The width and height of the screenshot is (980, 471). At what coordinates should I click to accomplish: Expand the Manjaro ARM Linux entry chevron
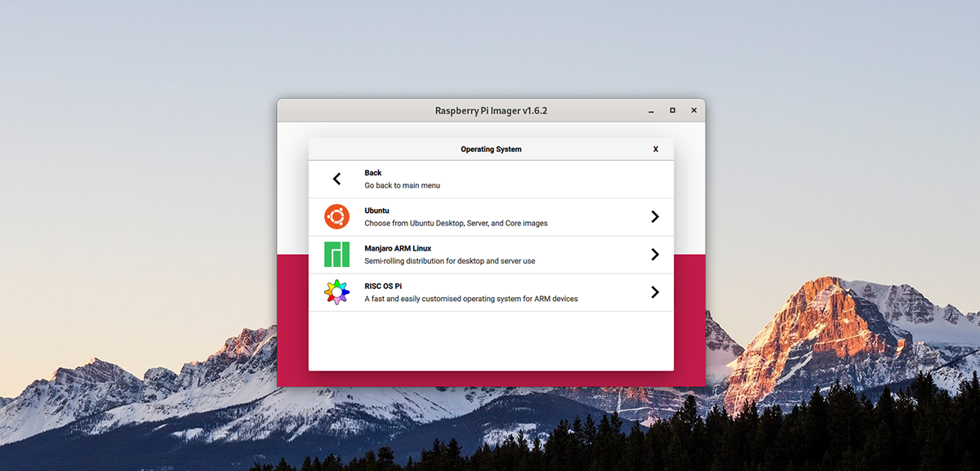point(655,254)
